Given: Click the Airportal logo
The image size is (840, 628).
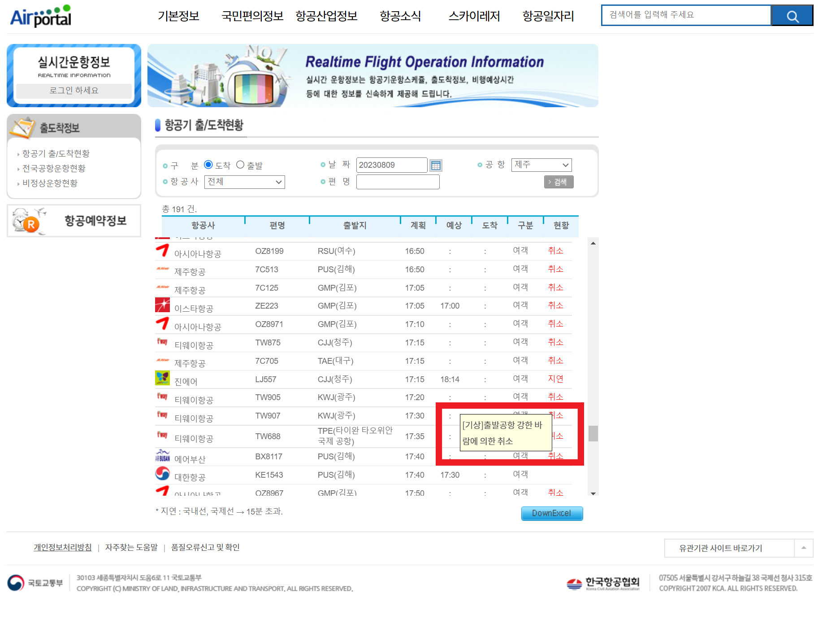Looking at the screenshot, I should click(x=40, y=16).
